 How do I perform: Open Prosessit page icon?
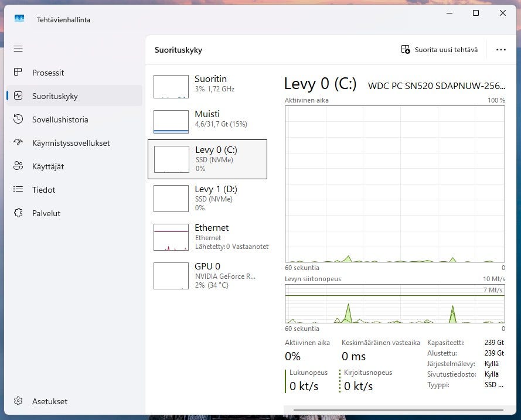pyautogui.click(x=18, y=72)
